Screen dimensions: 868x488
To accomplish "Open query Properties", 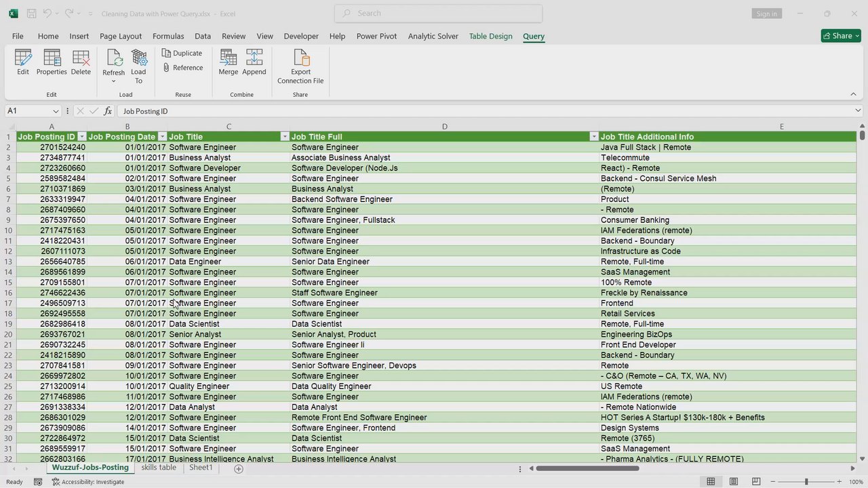I will [52, 62].
